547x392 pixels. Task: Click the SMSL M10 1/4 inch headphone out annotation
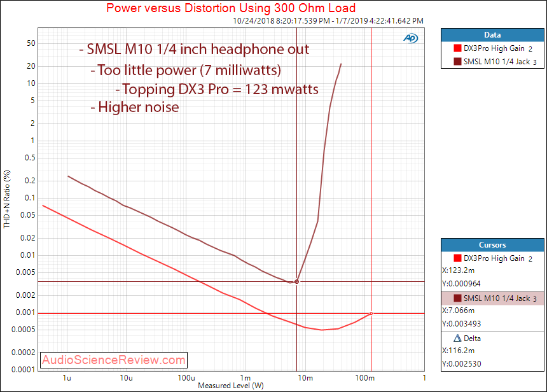point(194,49)
